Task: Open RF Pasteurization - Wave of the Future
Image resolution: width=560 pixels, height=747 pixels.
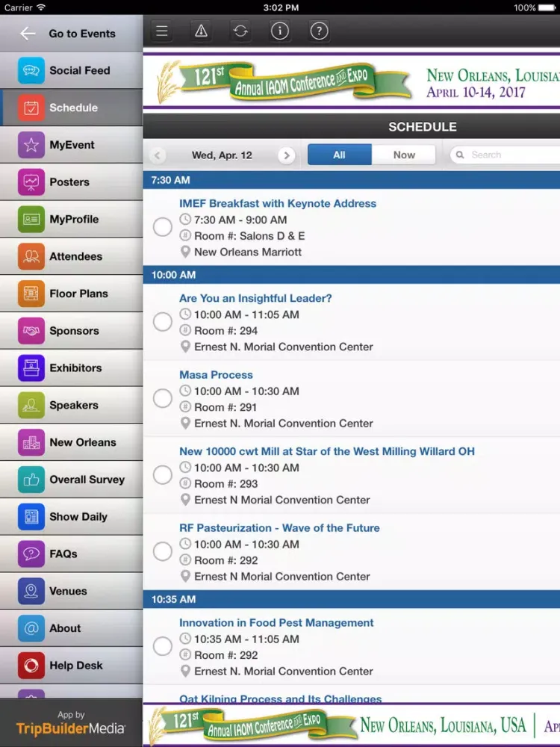Action: pyautogui.click(x=279, y=528)
